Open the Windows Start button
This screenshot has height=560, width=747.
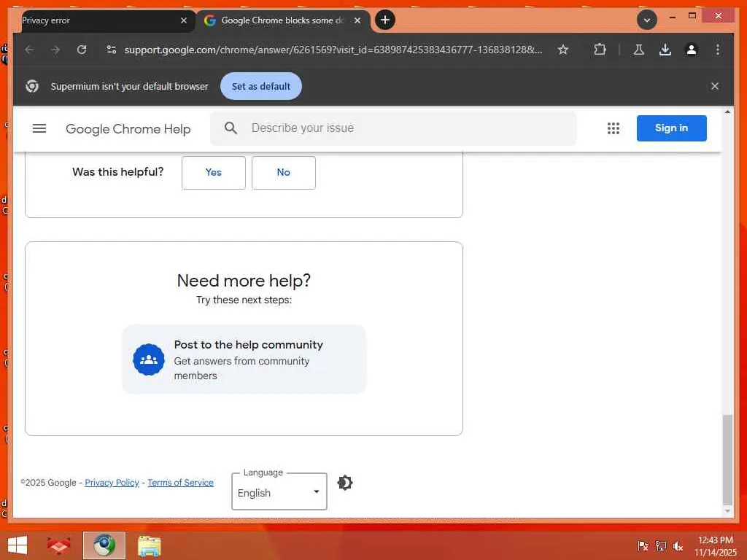pyautogui.click(x=18, y=545)
